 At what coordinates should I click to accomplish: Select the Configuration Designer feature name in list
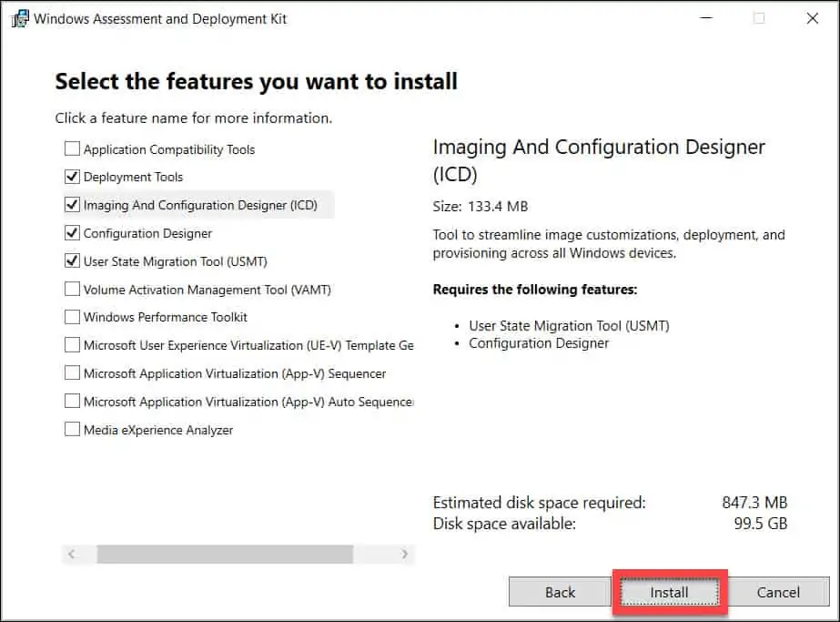coord(147,234)
